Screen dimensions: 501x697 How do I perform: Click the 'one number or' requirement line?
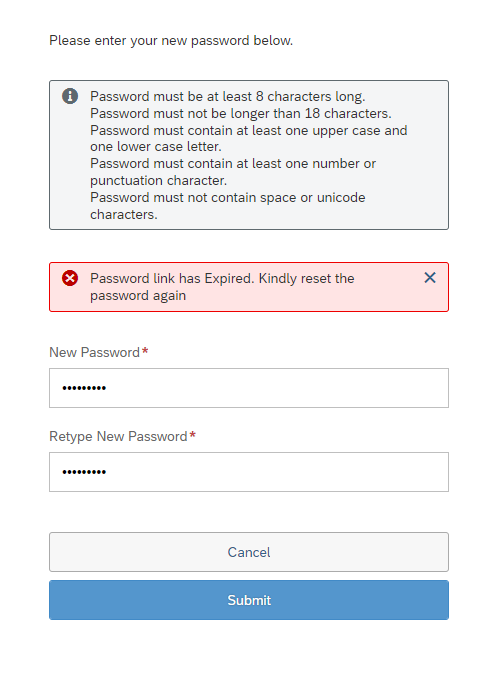point(233,164)
